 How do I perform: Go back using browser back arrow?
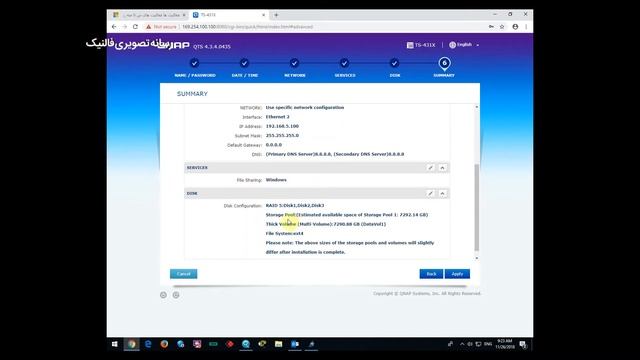pos(114,27)
